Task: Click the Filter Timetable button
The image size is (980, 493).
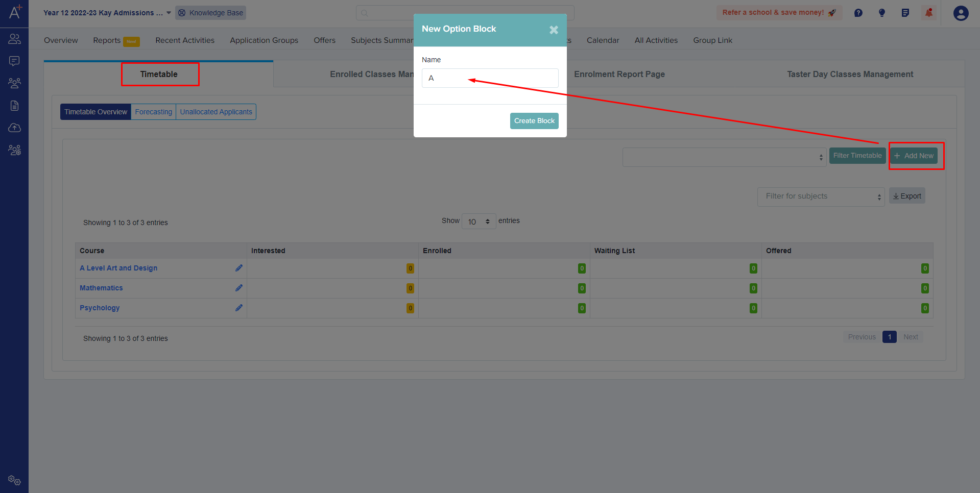Action: click(x=857, y=156)
